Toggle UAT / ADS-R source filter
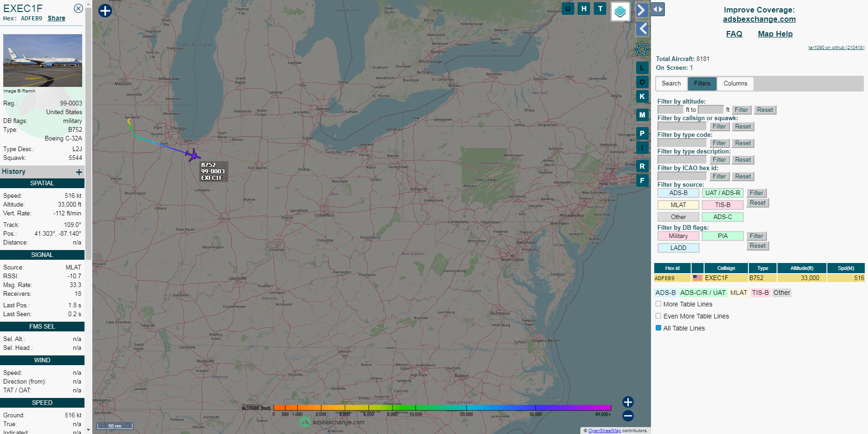 [723, 193]
